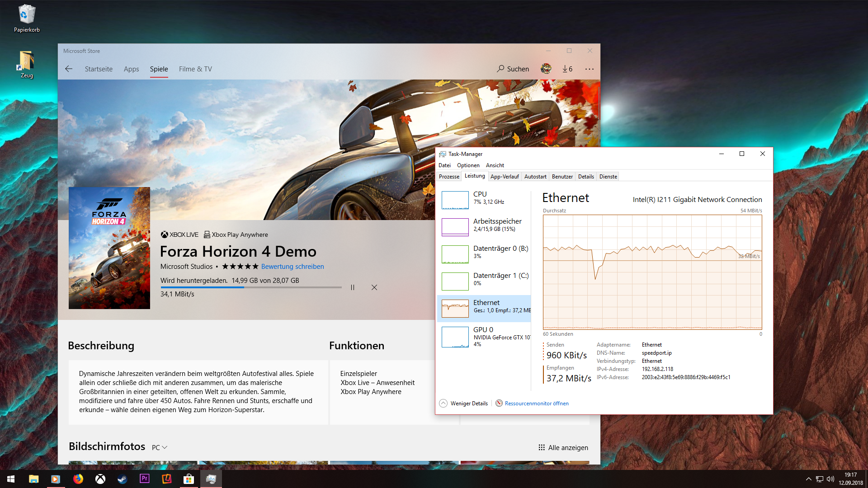
Task: Open File Explorer from the taskbar
Action: pyautogui.click(x=33, y=479)
